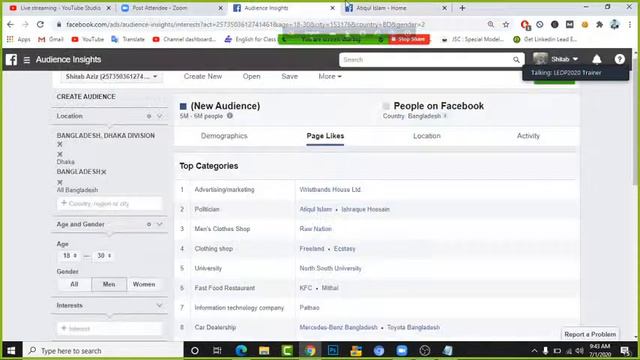640x360 pixels.
Task: Open Windows Start menu
Action: click(x=11, y=351)
